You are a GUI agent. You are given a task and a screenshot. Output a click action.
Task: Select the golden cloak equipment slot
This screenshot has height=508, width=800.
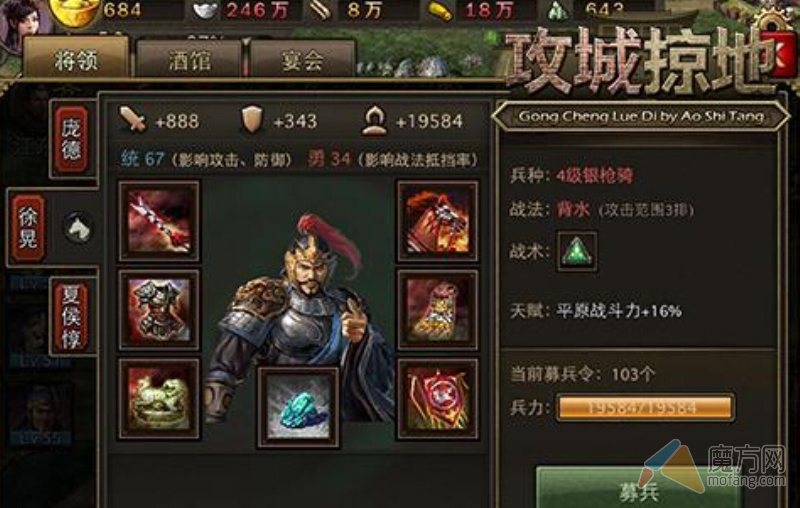[438, 310]
